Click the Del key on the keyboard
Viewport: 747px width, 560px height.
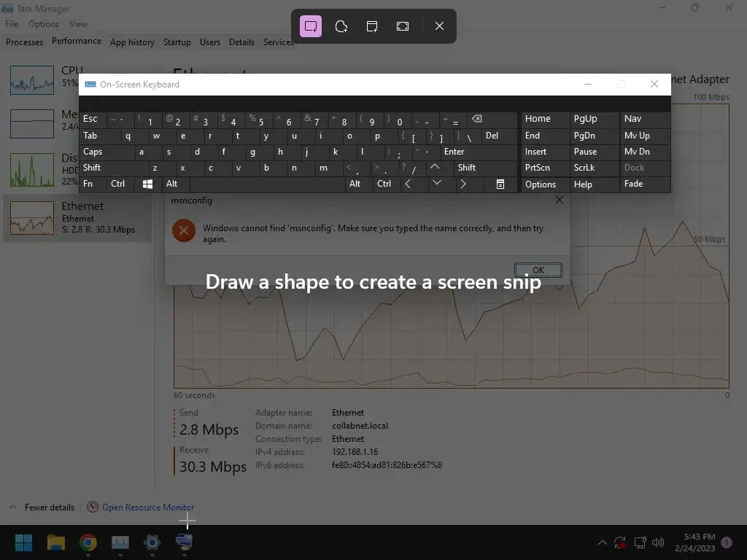coord(499,136)
